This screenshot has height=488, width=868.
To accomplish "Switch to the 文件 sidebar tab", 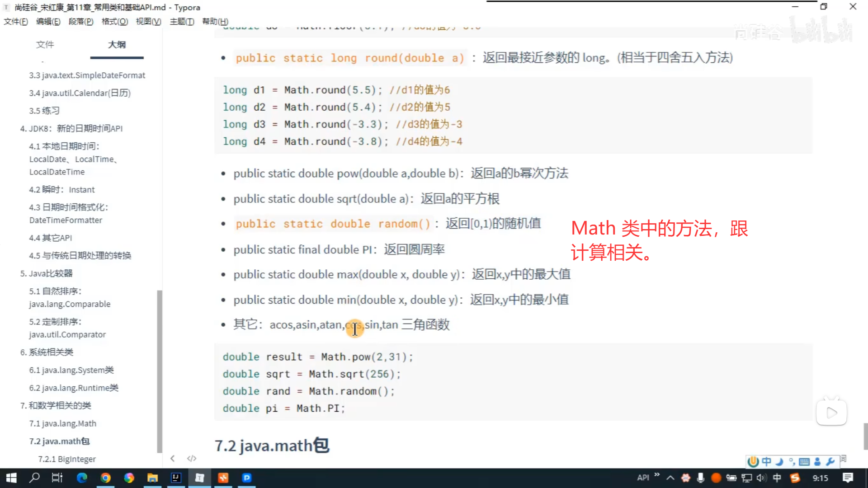I will click(x=45, y=44).
